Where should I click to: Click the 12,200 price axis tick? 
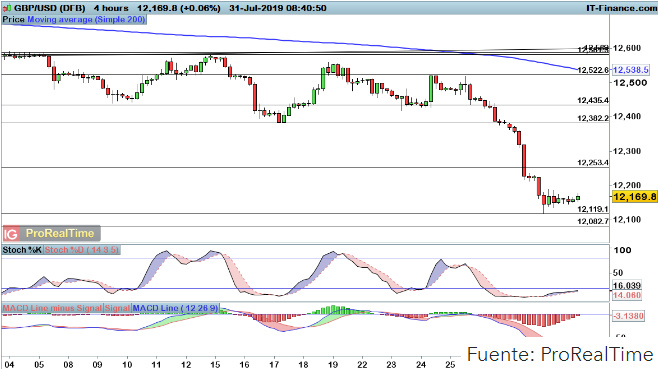(x=627, y=185)
